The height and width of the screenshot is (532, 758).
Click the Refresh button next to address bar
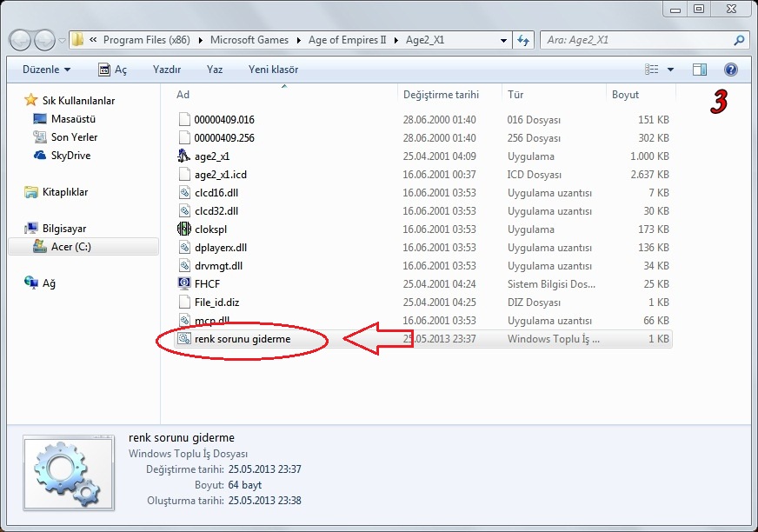[523, 40]
